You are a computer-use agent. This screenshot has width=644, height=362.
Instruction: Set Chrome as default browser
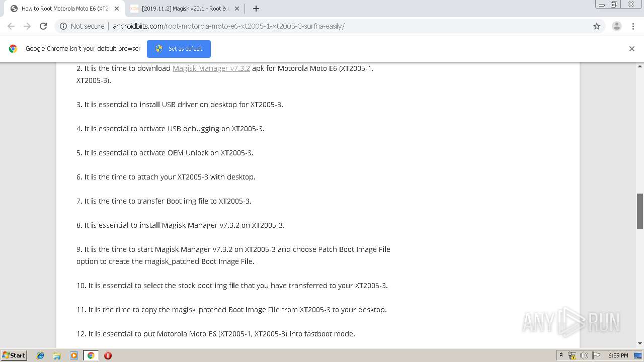pos(179,49)
